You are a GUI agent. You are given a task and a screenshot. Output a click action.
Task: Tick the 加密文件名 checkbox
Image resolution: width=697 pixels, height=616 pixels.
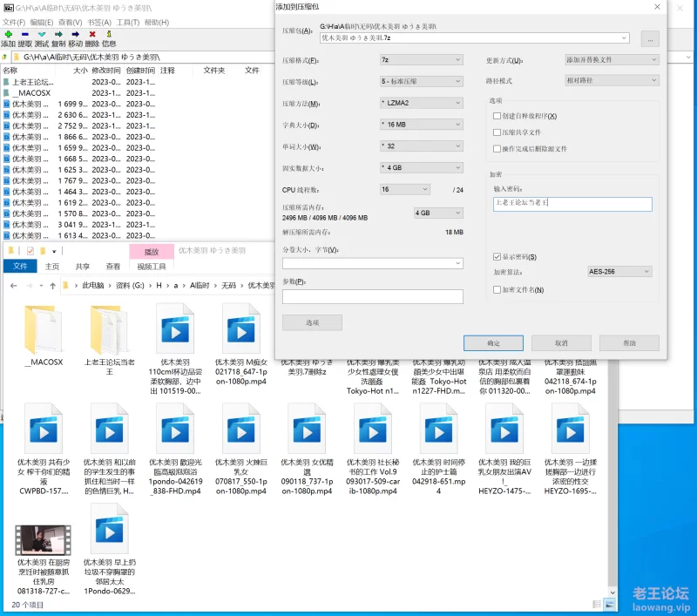click(x=497, y=290)
